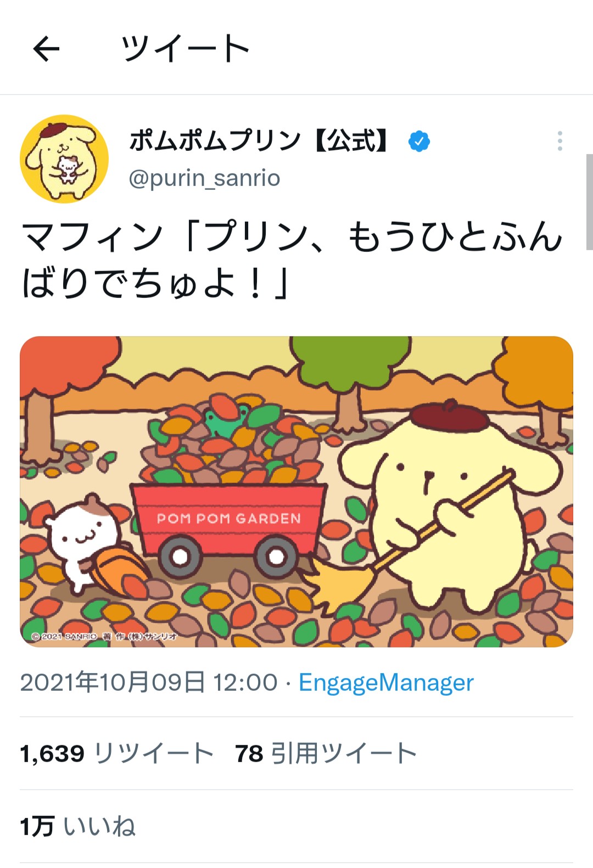
Task: Click the tweet text マフィン「プリン、もうひとふんばりでちゅよ！」
Action: pos(292,260)
